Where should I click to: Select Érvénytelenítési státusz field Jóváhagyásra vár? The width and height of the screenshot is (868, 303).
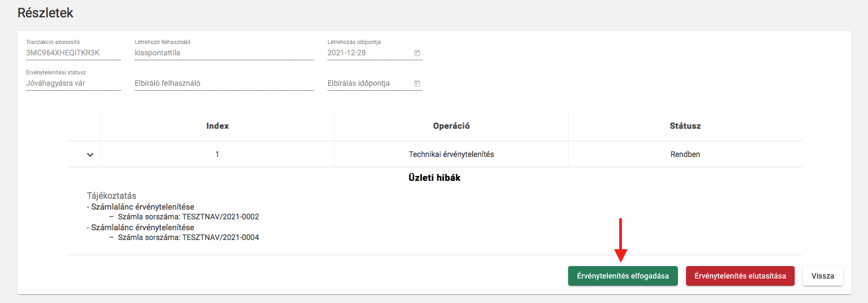[73, 83]
